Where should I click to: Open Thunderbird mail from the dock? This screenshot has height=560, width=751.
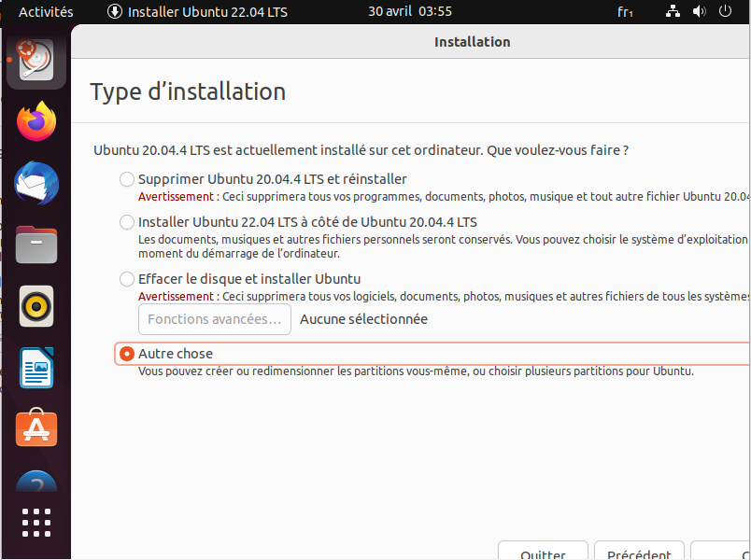click(36, 183)
